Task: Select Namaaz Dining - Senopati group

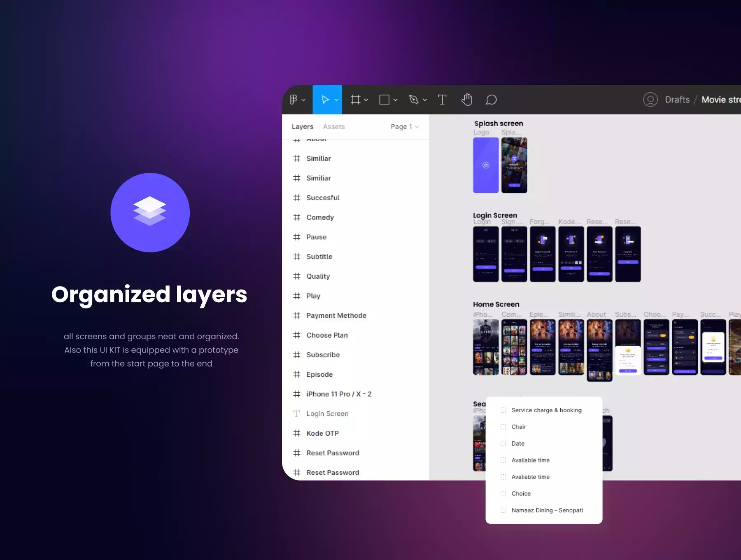Action: [x=544, y=510]
